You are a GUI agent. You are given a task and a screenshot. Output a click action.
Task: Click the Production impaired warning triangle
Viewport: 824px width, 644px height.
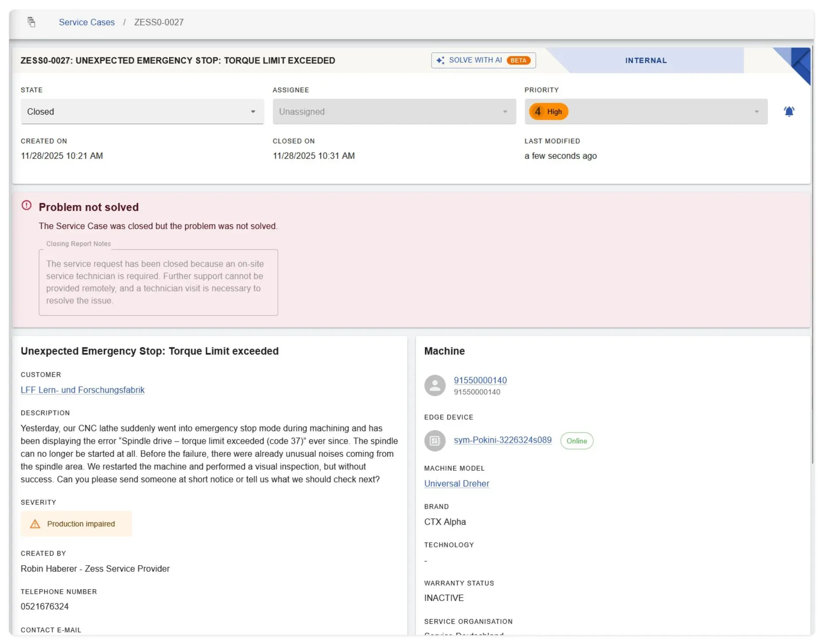coord(35,524)
